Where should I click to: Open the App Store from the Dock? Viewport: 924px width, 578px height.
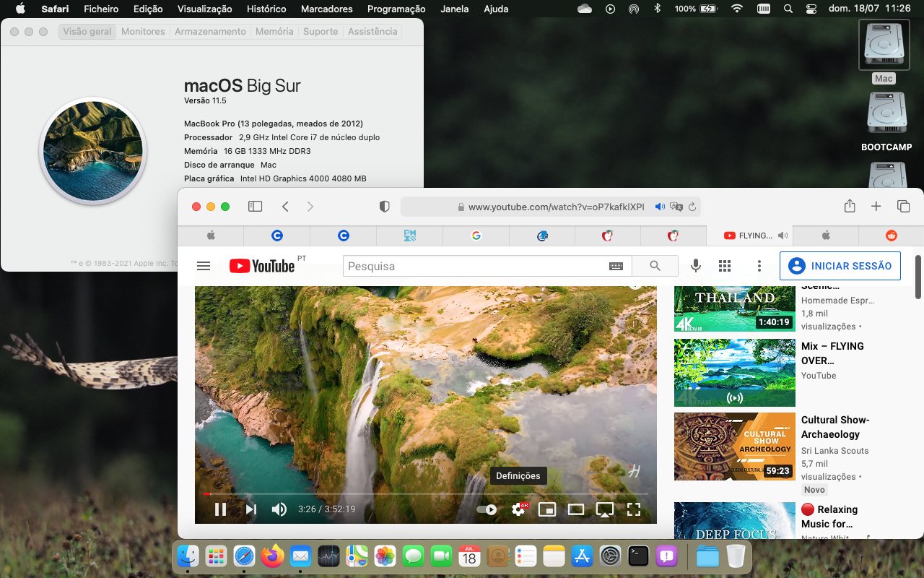coord(582,556)
